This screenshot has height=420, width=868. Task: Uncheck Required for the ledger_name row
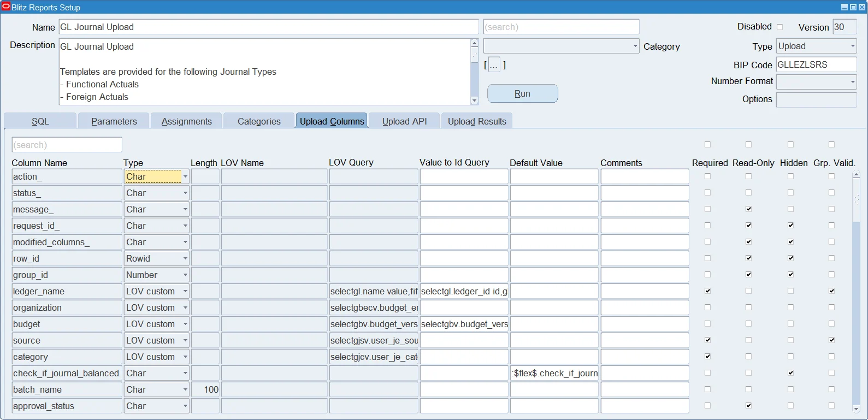click(707, 291)
